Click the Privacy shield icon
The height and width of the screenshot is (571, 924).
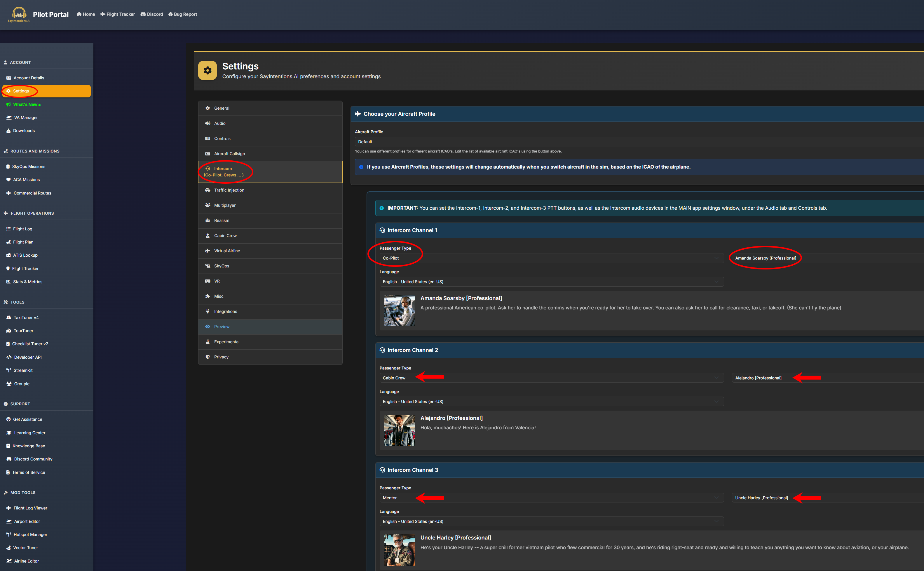click(x=208, y=357)
